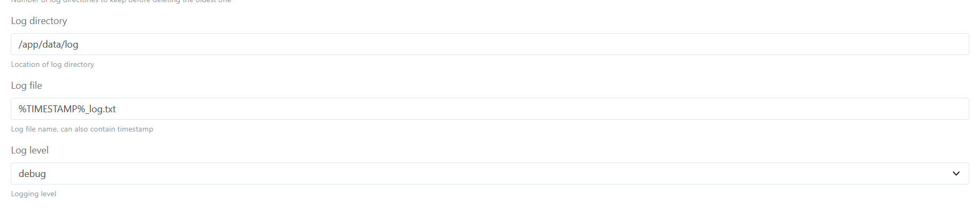Click the 'Log directory' field label
980x208 pixels.
click(39, 21)
